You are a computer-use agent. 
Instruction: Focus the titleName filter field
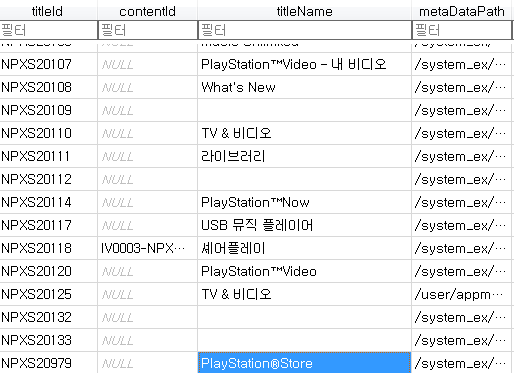tap(305, 30)
